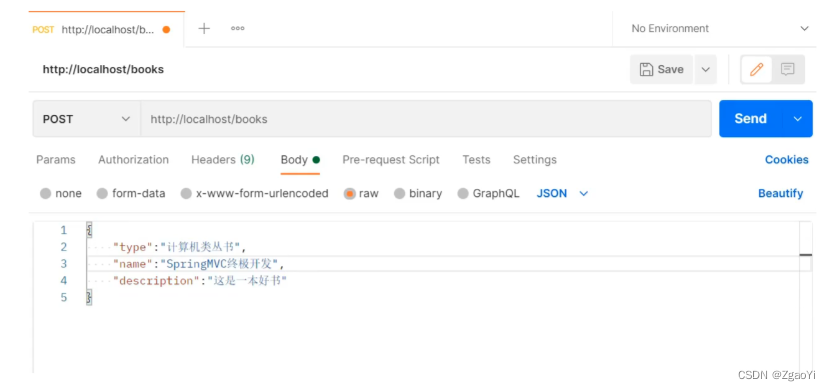Switch to the Headers (9) tab
The height and width of the screenshot is (391, 830).
223,160
